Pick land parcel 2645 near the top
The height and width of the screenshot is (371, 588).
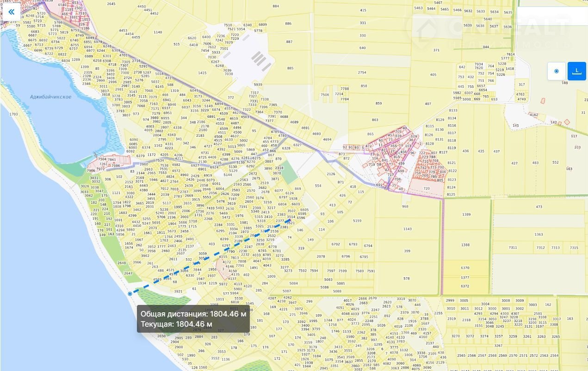(111, 4)
